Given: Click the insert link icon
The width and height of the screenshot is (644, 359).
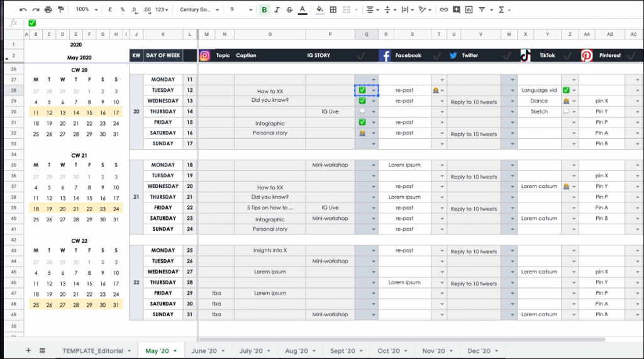Looking at the screenshot, I should pyautogui.click(x=444, y=10).
